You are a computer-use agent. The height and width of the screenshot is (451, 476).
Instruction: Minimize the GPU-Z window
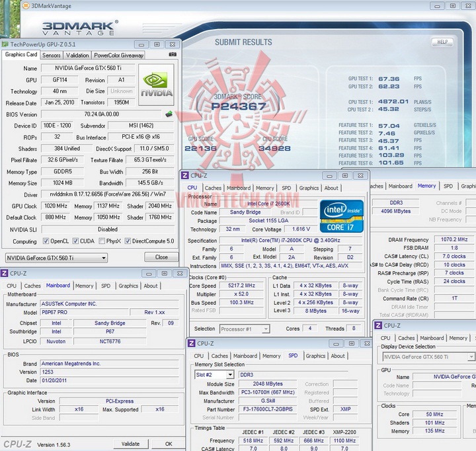coord(141,45)
